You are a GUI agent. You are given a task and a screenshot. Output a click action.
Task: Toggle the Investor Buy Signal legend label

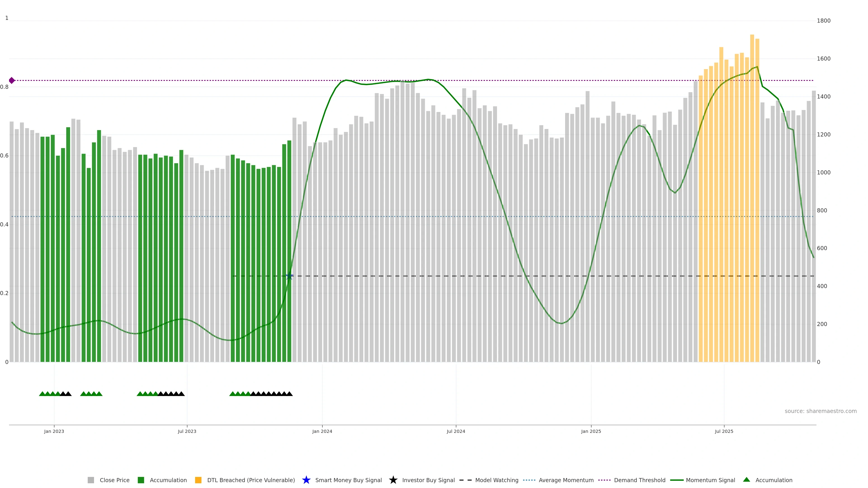click(x=428, y=480)
